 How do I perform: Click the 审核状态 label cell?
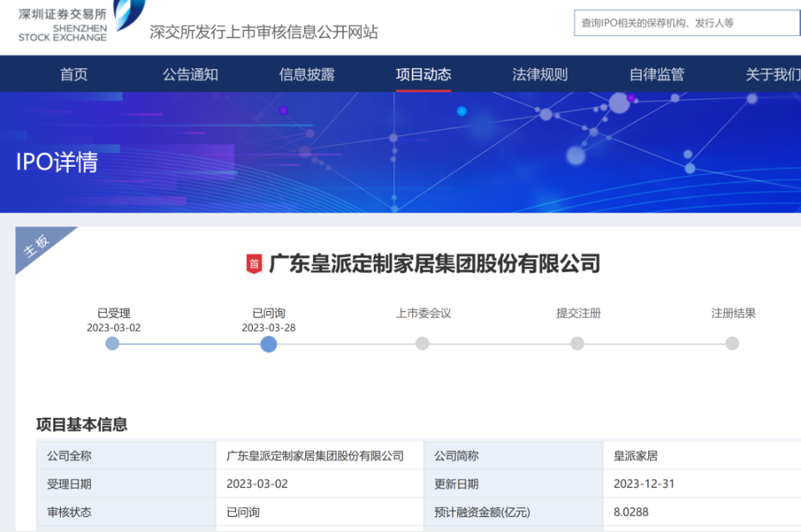[x=126, y=512]
